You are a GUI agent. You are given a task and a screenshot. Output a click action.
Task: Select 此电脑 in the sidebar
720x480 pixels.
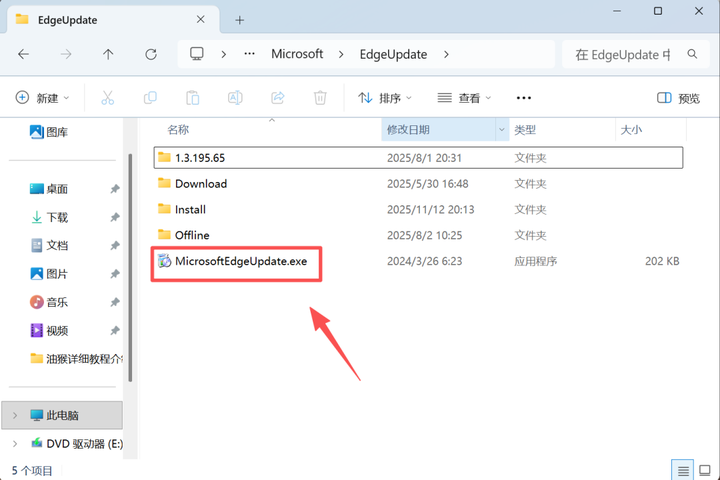62,415
